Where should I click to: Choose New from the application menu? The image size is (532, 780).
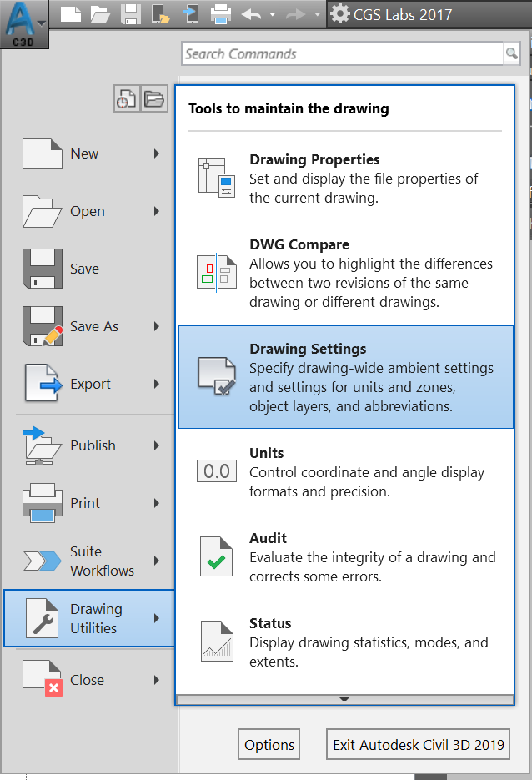[88, 153]
